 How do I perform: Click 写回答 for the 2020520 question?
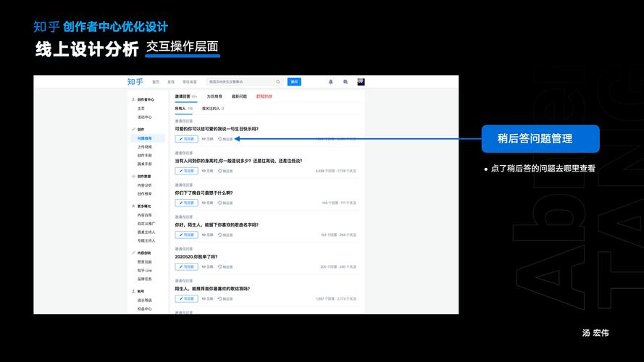(186, 266)
